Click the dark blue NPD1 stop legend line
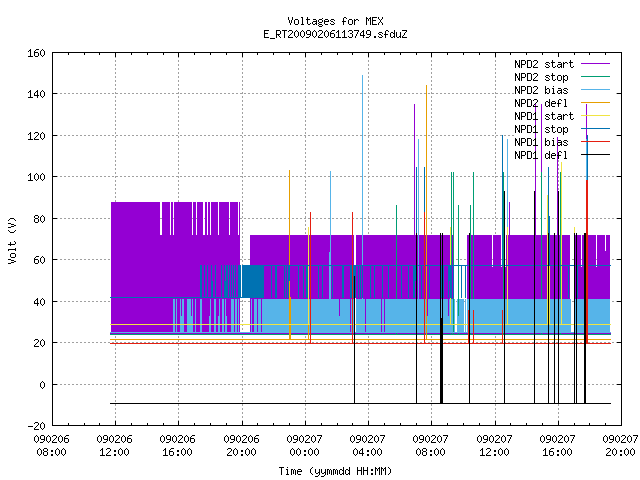The width and height of the screenshot is (640, 480). 596,129
